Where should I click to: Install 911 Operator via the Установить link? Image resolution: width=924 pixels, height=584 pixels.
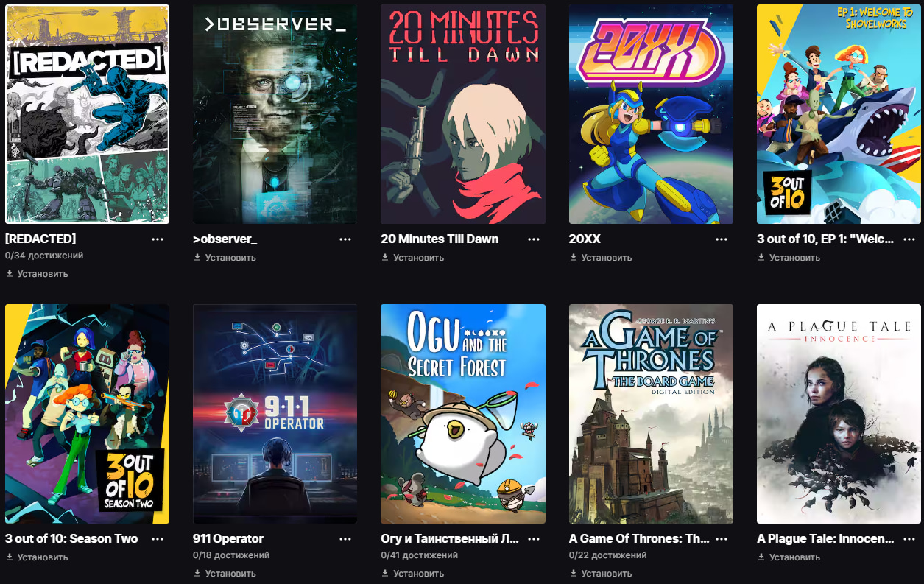225,574
